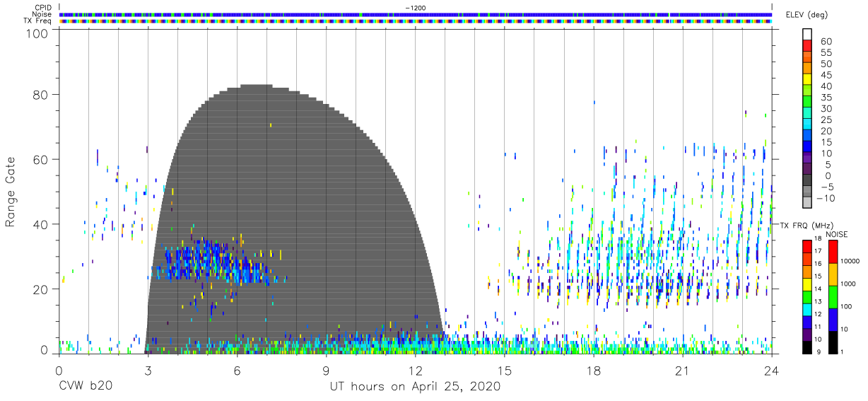Click the 35 tick on ELEV color bar
The height and width of the screenshot is (401, 868).
826,98
